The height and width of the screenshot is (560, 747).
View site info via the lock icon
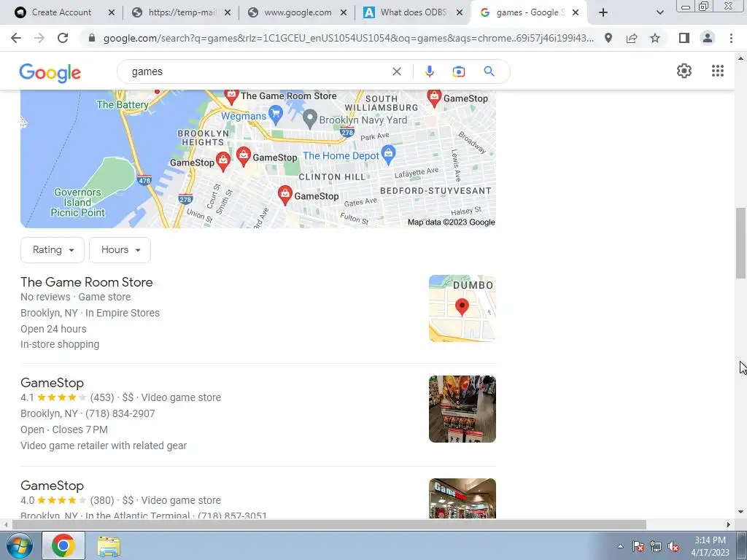point(92,38)
